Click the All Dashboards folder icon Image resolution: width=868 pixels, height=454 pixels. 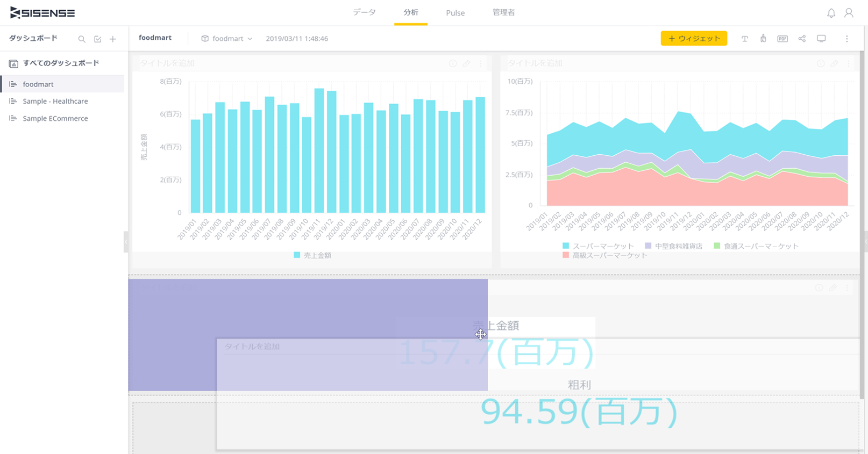pos(13,63)
